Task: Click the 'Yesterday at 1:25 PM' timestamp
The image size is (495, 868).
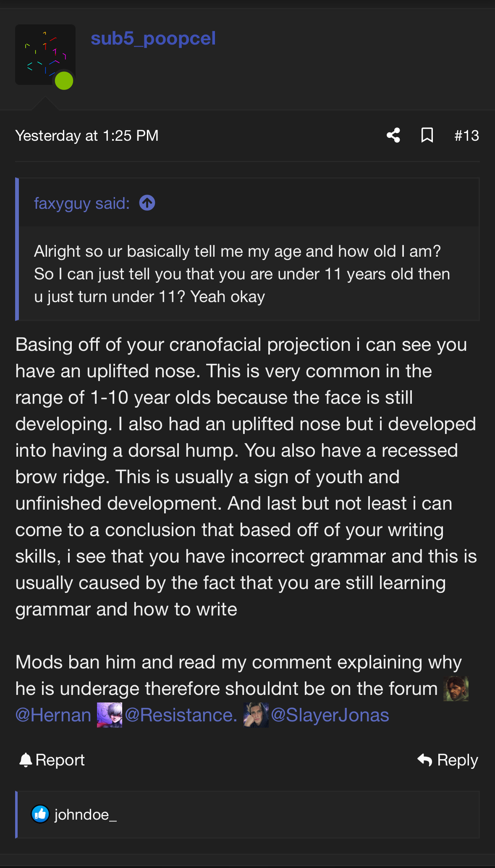Action: 87,136
